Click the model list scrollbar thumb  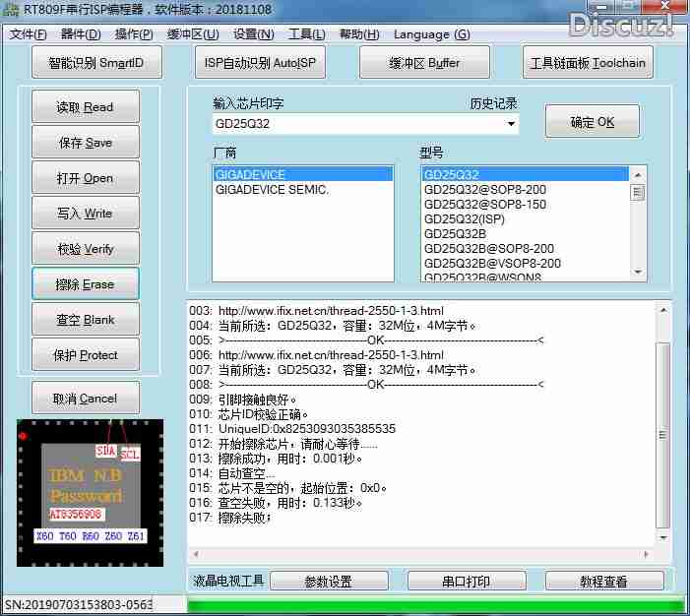[638, 193]
